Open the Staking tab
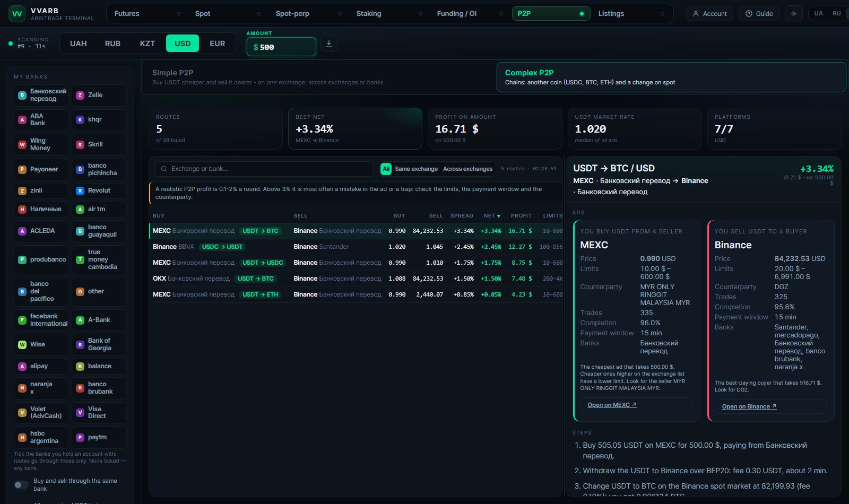849x504 pixels. click(x=389, y=14)
